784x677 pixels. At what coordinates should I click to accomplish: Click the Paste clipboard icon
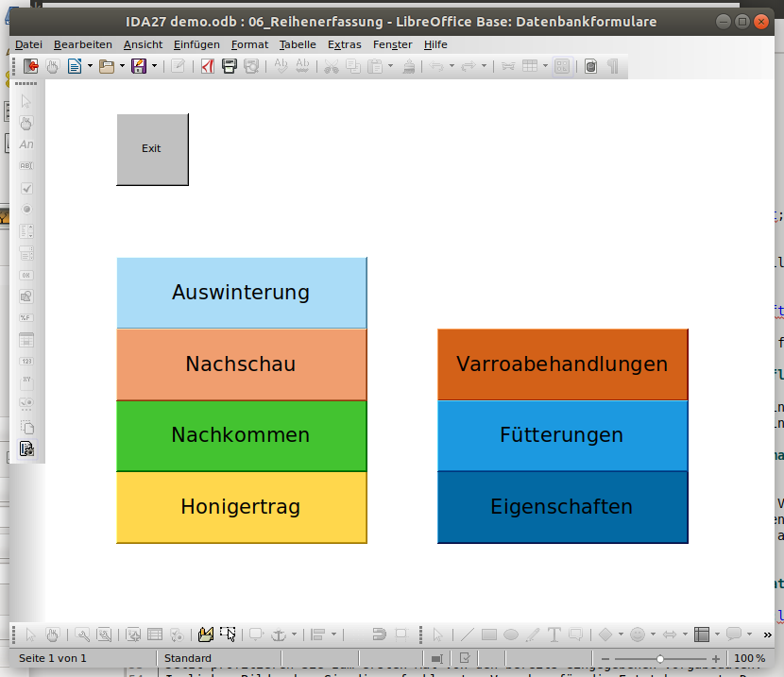pos(375,66)
